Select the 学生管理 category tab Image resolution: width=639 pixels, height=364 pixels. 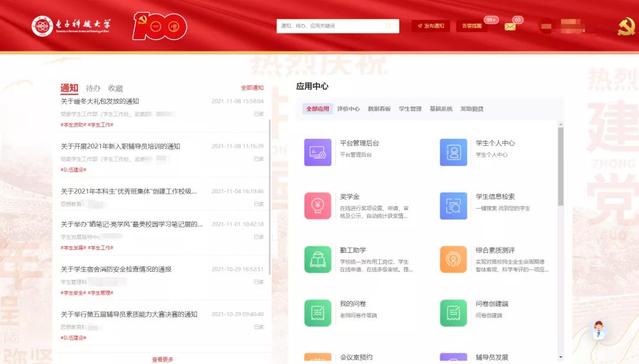click(410, 109)
